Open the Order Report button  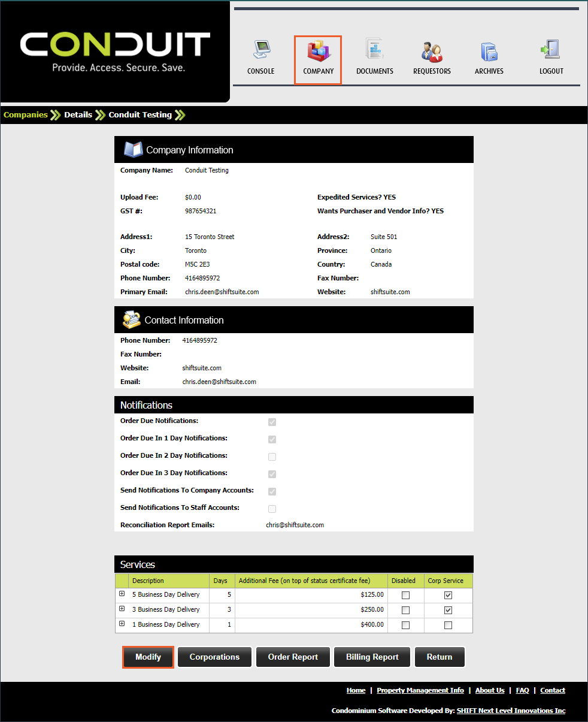pos(293,657)
